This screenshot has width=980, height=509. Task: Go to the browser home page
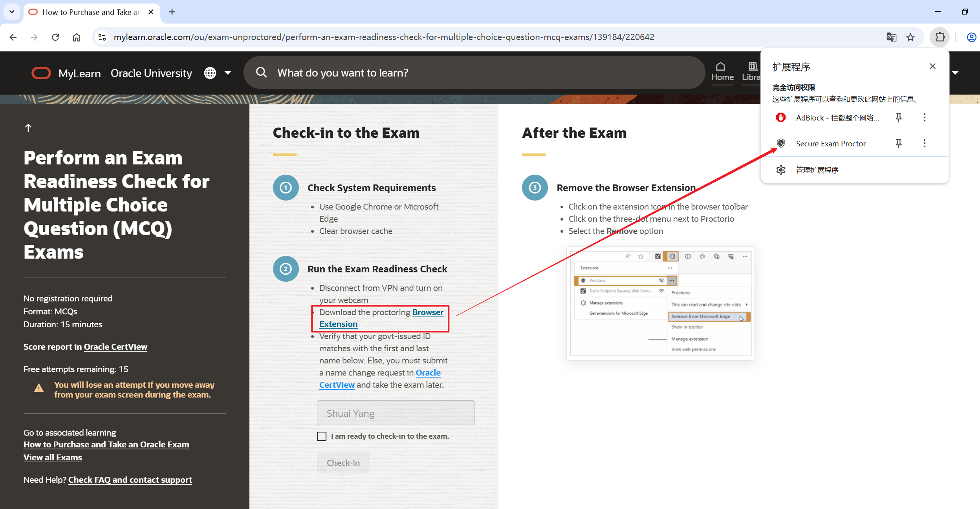[x=77, y=37]
